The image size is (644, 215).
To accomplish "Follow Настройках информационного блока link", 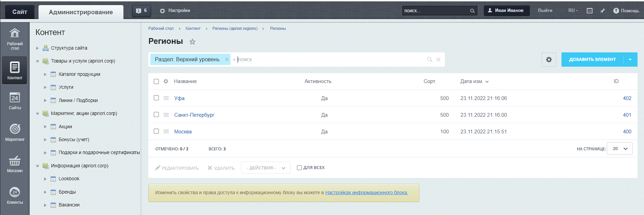I will click(366, 193).
